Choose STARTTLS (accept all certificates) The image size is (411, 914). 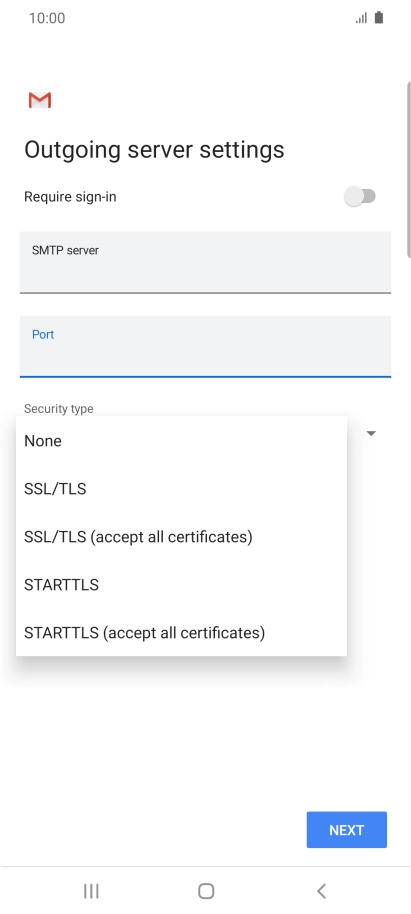[x=181, y=632]
